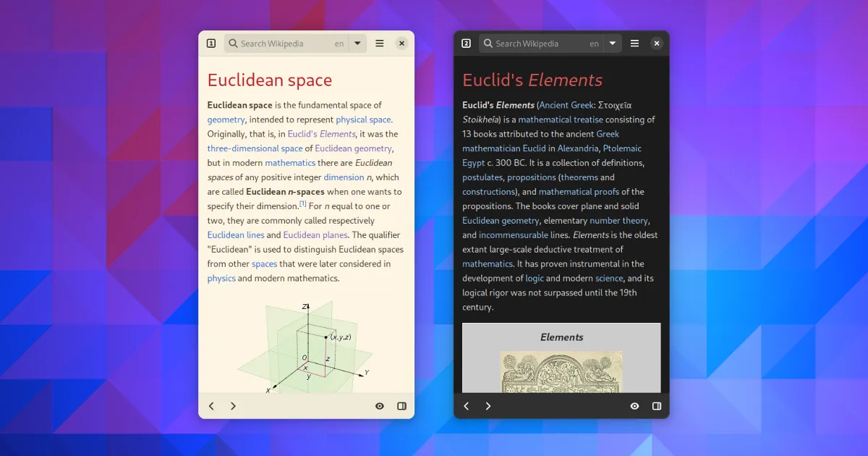This screenshot has width=868, height=456.
Task: Expand language dropdown arrow in light window
Action: [x=357, y=43]
